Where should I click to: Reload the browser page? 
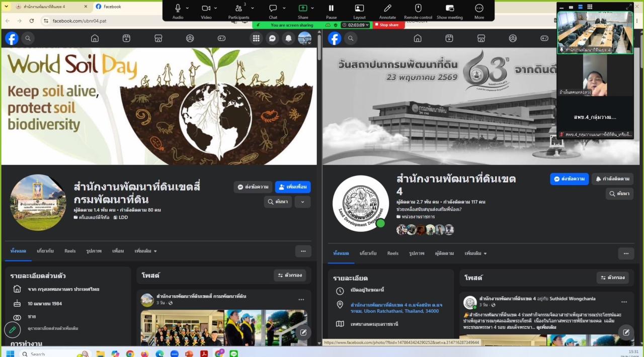click(x=32, y=21)
